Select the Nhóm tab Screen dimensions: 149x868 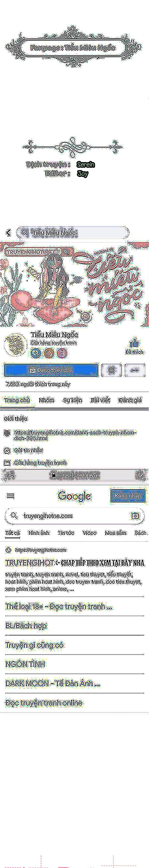[x=46, y=400]
